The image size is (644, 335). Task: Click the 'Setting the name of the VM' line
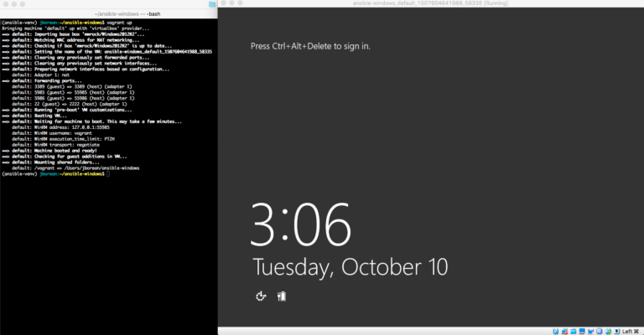pos(106,52)
